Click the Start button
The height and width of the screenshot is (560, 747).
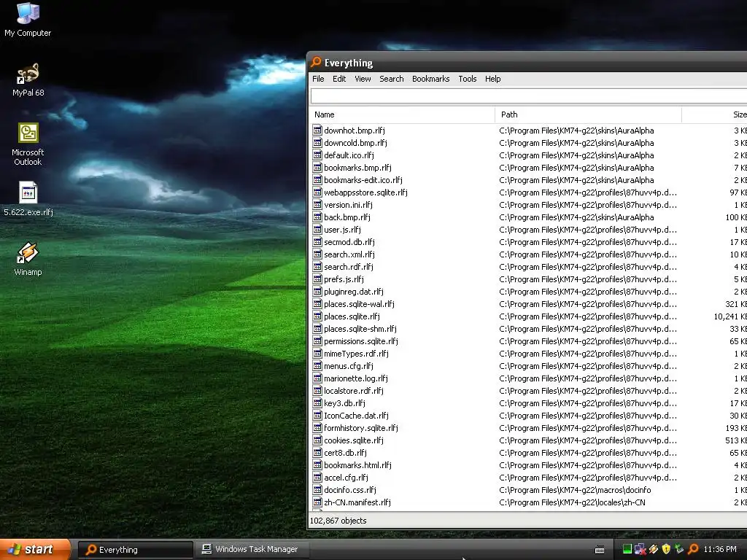(35, 549)
